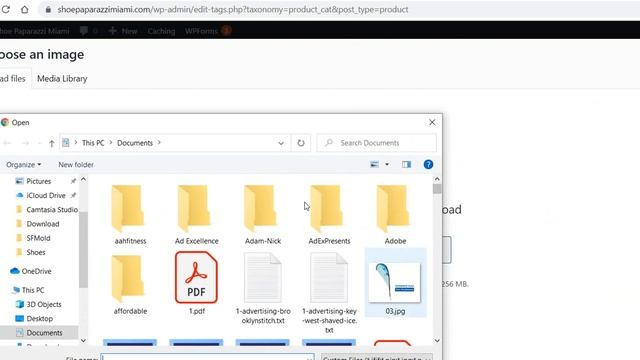Open the Organize menu
Viewport: 640px width, 360px height.
click(x=23, y=164)
